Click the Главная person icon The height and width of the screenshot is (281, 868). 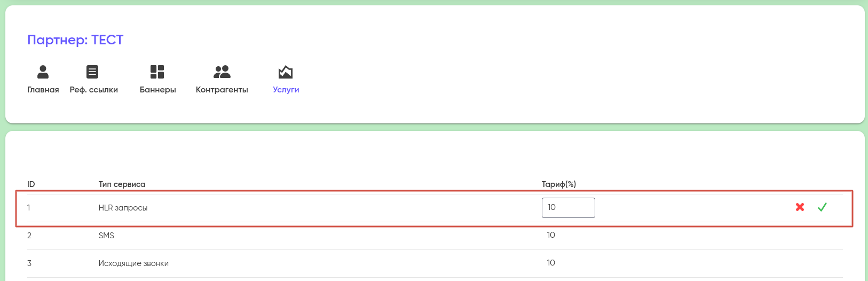(x=43, y=72)
